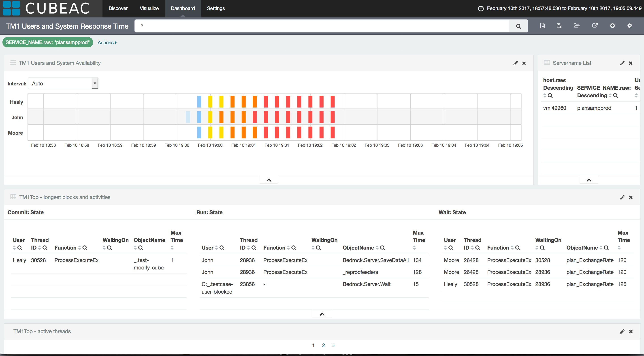Image resolution: width=644 pixels, height=356 pixels.
Task: Click plansampprod service name cell
Action: point(594,108)
